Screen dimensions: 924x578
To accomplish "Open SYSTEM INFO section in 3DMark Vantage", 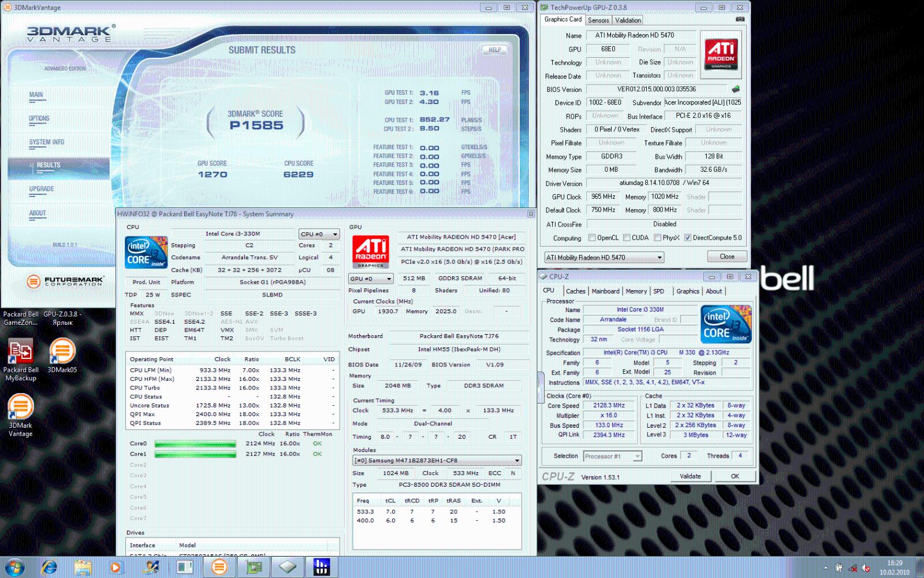I will [47, 142].
